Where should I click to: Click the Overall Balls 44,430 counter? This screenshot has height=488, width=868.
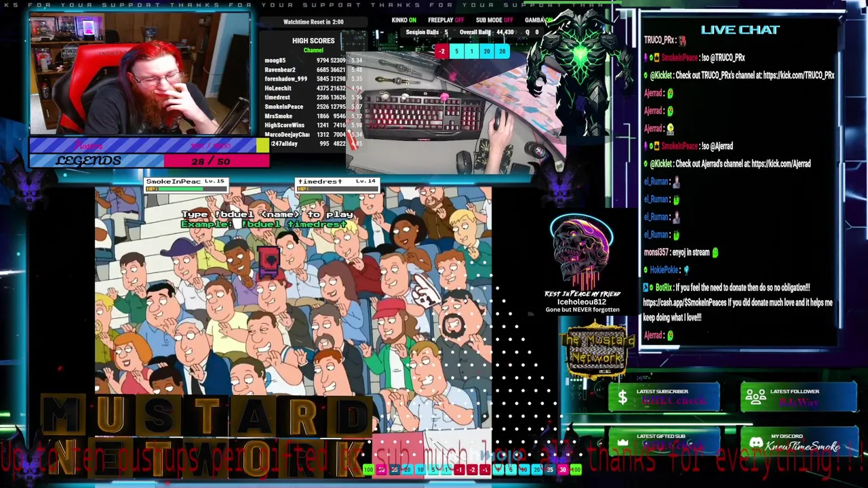[486, 33]
